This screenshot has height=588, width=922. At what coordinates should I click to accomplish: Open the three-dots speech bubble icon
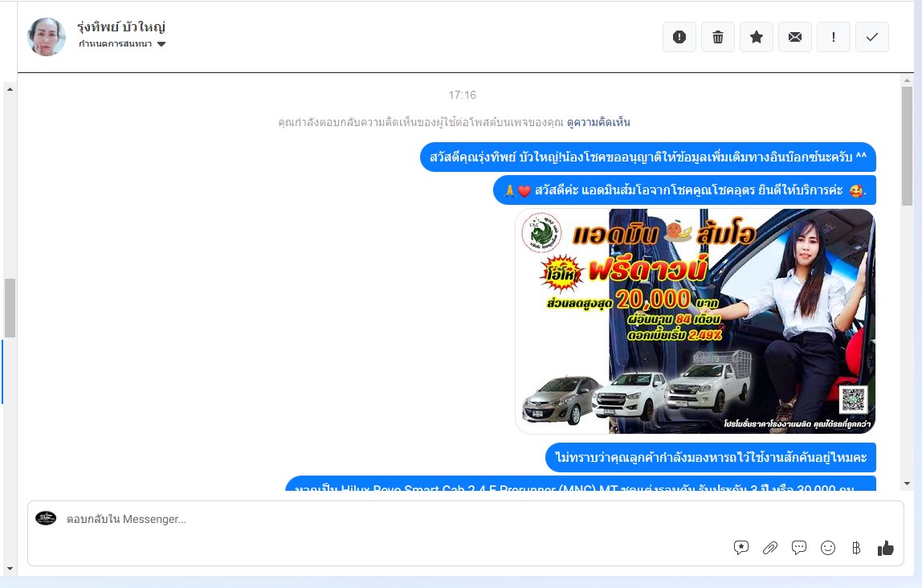click(x=799, y=548)
